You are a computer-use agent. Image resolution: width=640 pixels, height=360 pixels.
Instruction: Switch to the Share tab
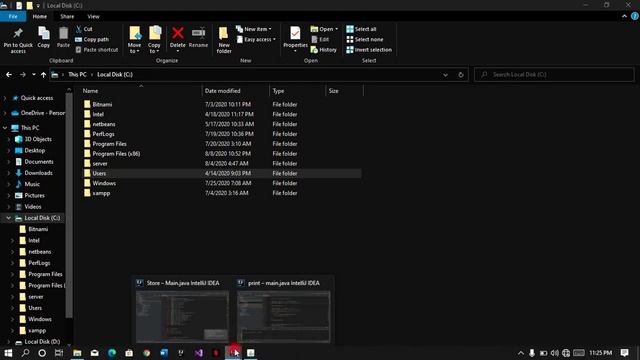67,16
